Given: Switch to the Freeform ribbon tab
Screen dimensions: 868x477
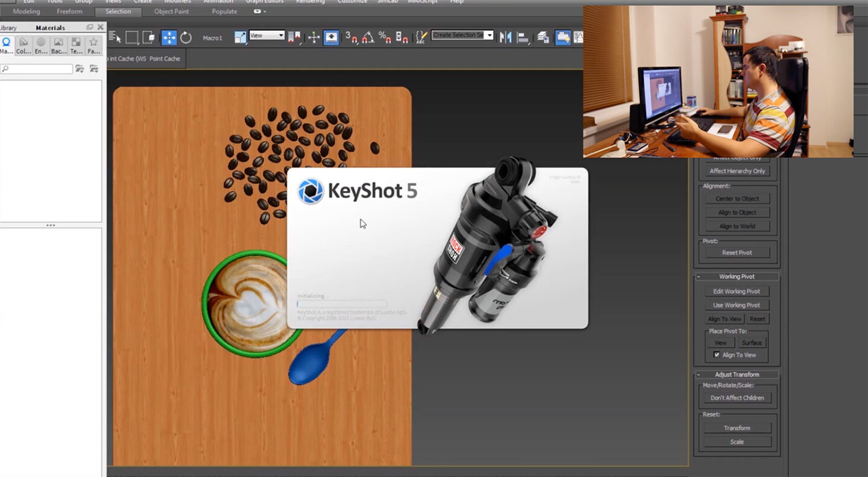Looking at the screenshot, I should pos(69,11).
